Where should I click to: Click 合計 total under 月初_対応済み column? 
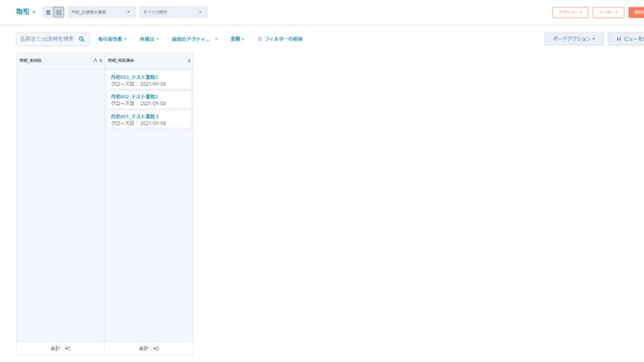point(149,349)
